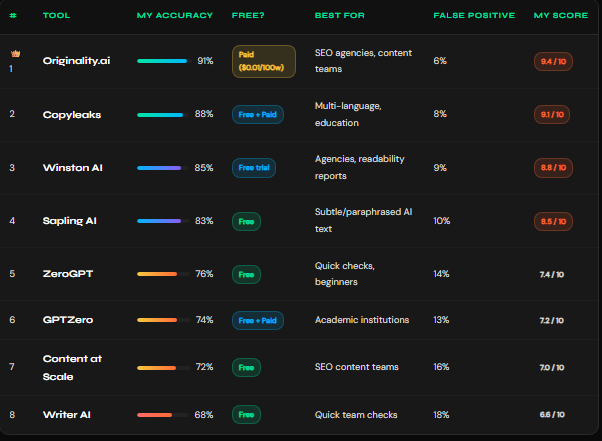The width and height of the screenshot is (602, 441).
Task: Click the FALSE POSITIVE column header
Action: pos(474,15)
